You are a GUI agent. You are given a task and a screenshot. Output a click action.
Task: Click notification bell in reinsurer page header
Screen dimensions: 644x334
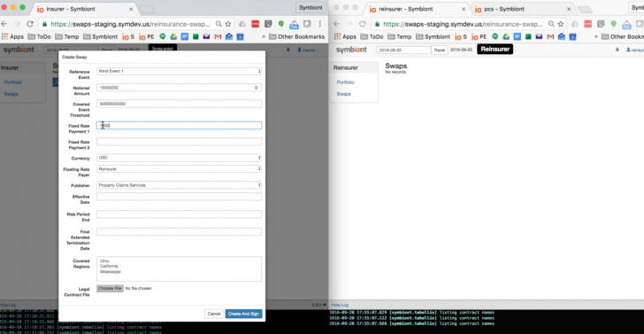[617, 50]
